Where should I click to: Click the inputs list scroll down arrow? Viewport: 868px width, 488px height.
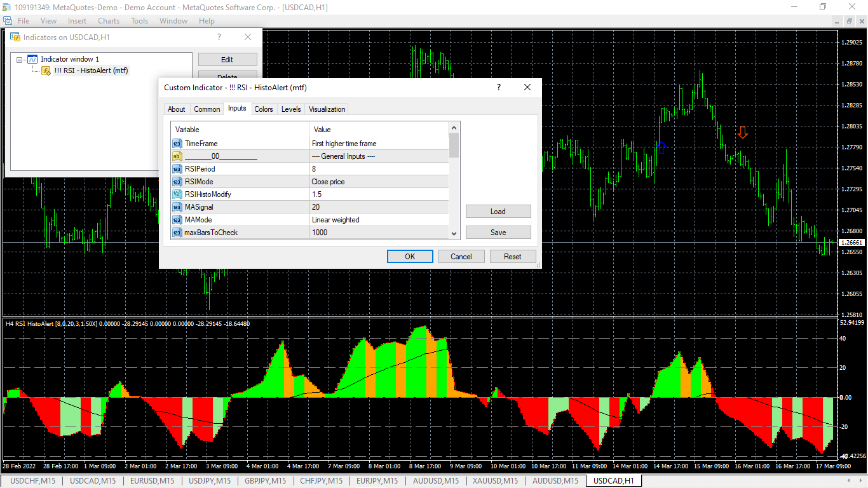tap(454, 233)
